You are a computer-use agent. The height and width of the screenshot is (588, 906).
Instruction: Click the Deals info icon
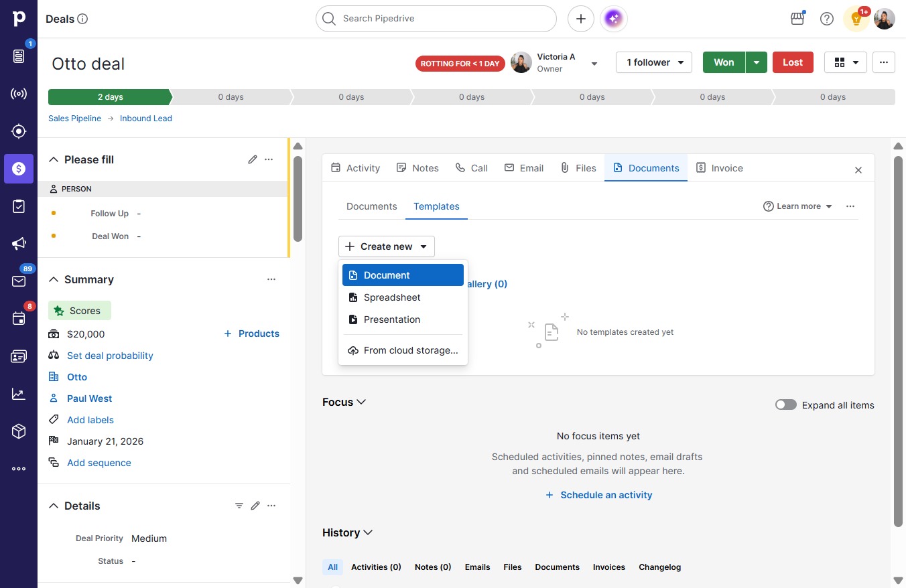click(82, 19)
